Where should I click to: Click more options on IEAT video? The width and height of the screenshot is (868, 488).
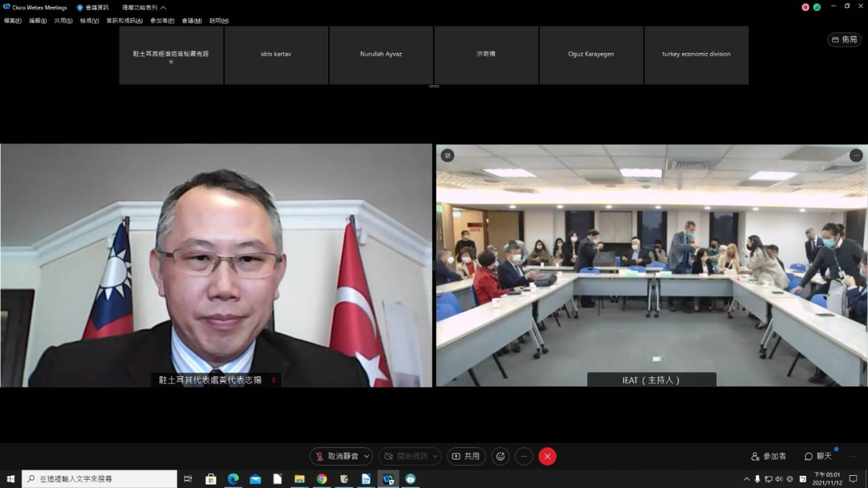pos(856,155)
